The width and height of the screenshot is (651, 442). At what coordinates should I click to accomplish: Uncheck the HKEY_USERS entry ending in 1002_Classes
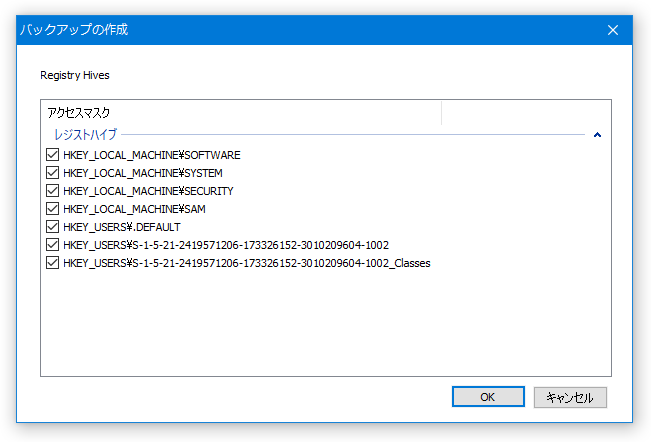click(x=52, y=263)
